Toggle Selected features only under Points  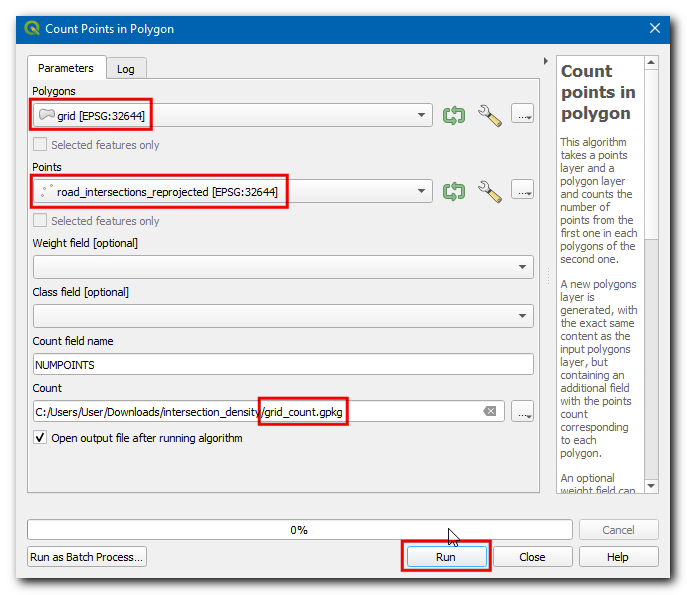point(41,221)
